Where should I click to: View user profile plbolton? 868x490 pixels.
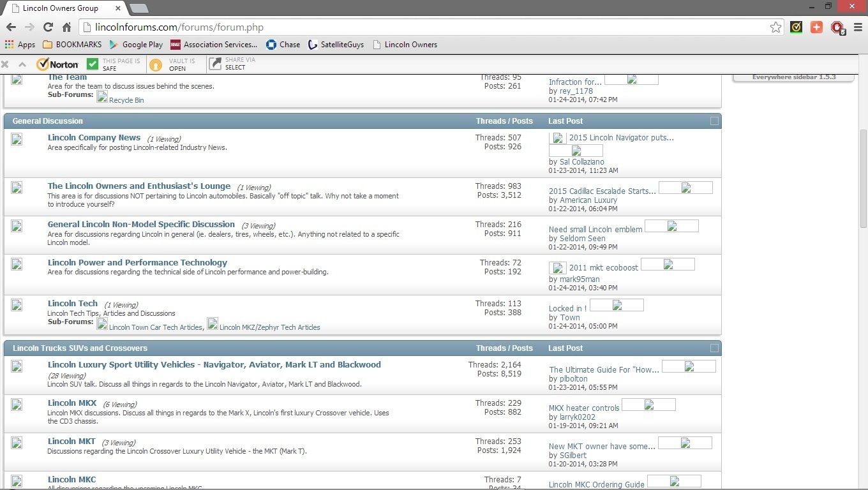tap(574, 378)
